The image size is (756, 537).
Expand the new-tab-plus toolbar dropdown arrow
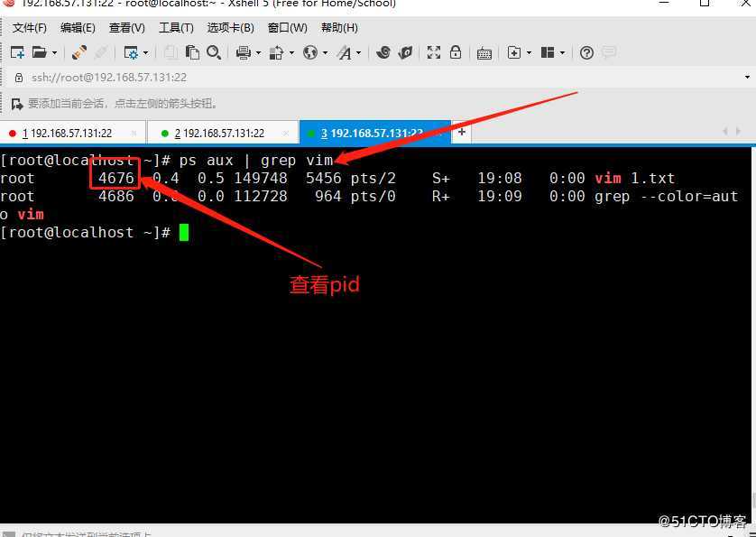click(x=529, y=52)
